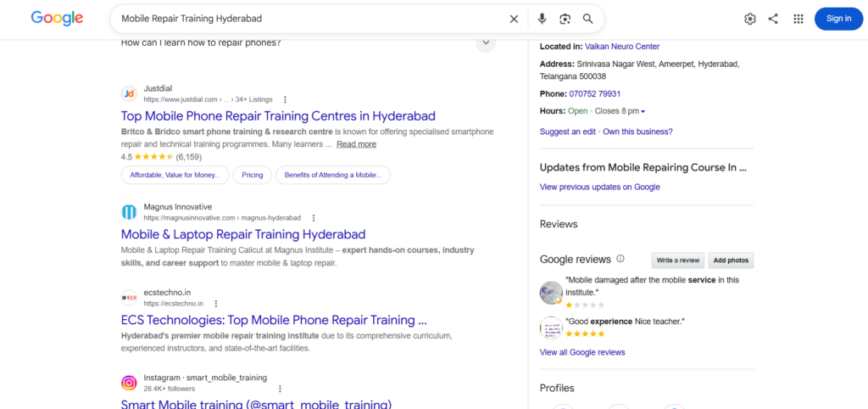This screenshot has width=868, height=409.
Task: Click the Justdial URL breadcrumb text
Action: point(209,100)
